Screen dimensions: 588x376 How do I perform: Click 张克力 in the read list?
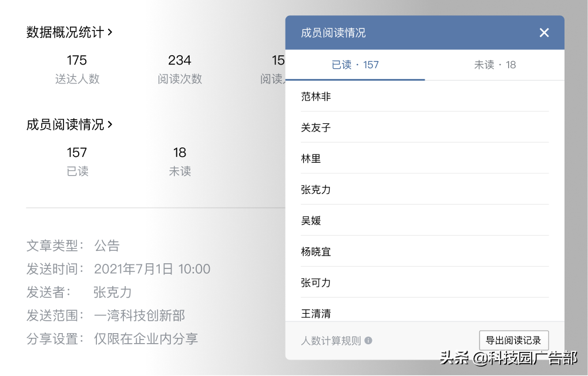[316, 189]
